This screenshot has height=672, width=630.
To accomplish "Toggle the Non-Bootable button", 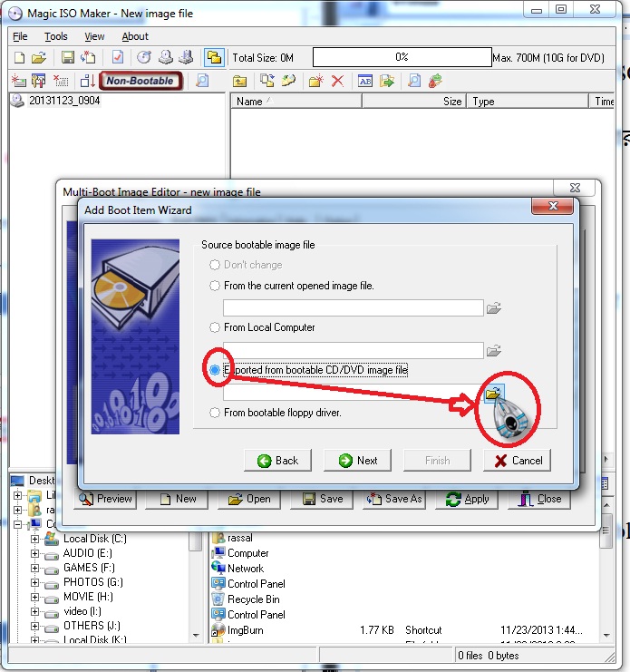I will click(x=141, y=81).
